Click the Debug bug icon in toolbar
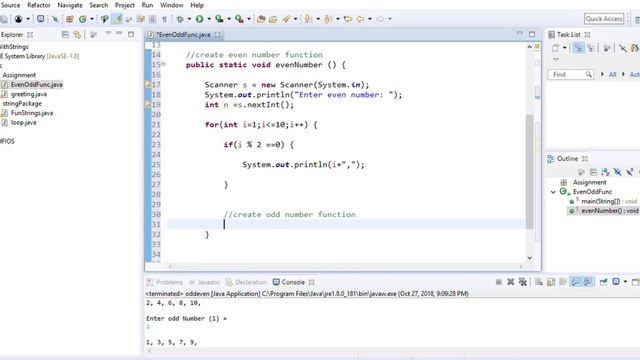Viewport: 640px width, 360px height. [180, 19]
